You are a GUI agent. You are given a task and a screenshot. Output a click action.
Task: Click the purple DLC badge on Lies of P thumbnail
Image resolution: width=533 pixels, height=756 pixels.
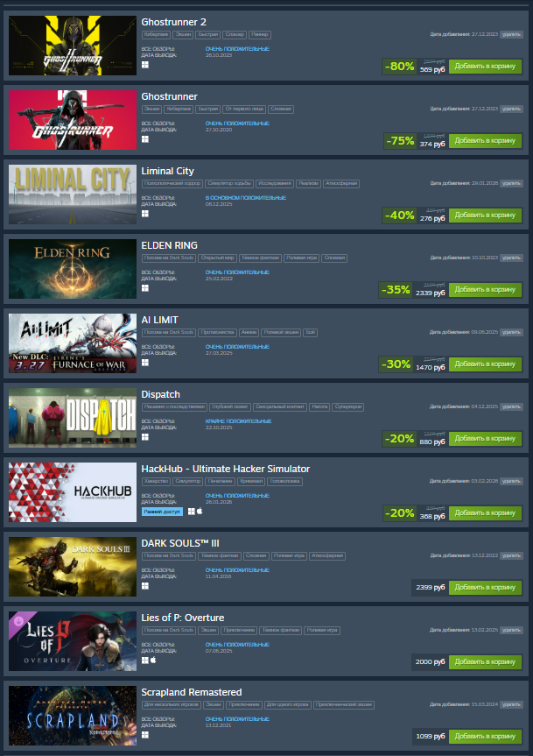click(18, 620)
